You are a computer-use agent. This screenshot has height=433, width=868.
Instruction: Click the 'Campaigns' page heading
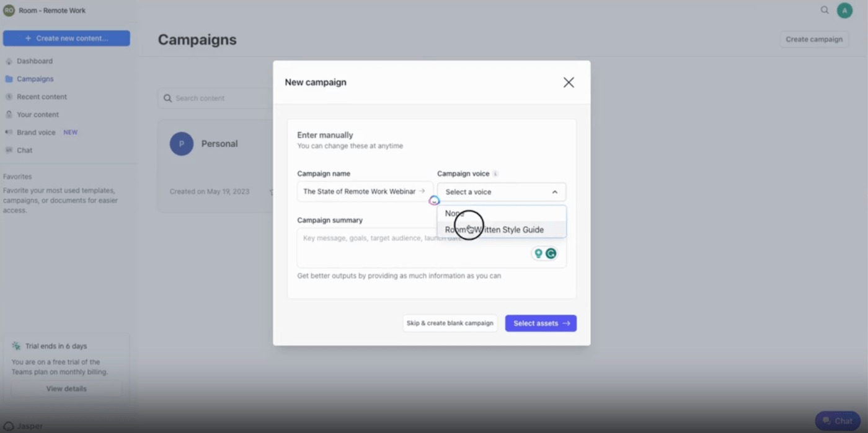(x=197, y=40)
